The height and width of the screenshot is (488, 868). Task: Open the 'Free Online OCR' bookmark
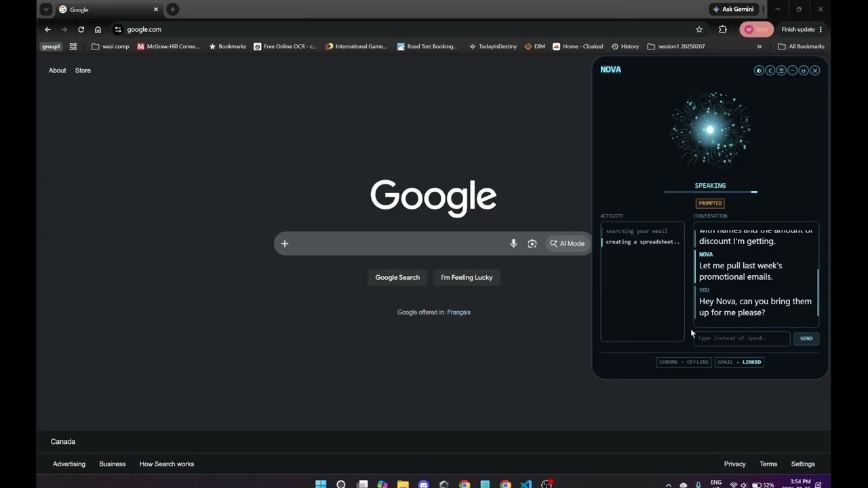pos(285,47)
